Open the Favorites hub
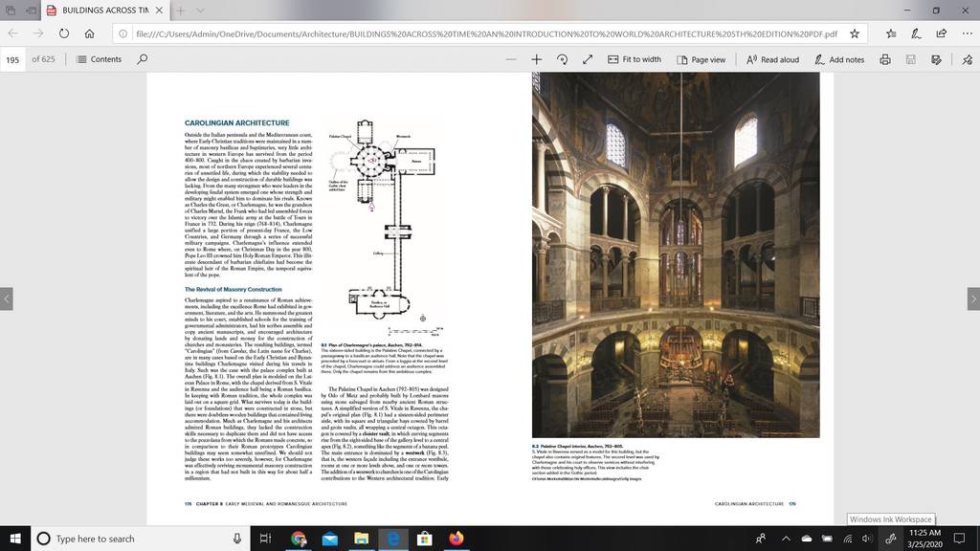 (891, 33)
